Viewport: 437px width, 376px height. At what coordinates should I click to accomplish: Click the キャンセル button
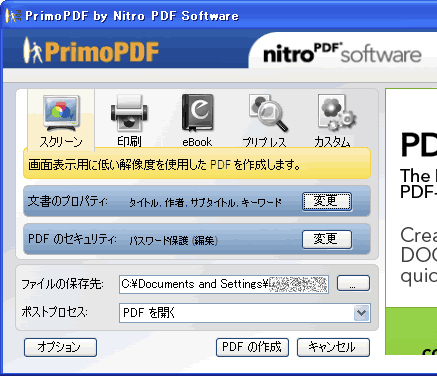coord(333,347)
